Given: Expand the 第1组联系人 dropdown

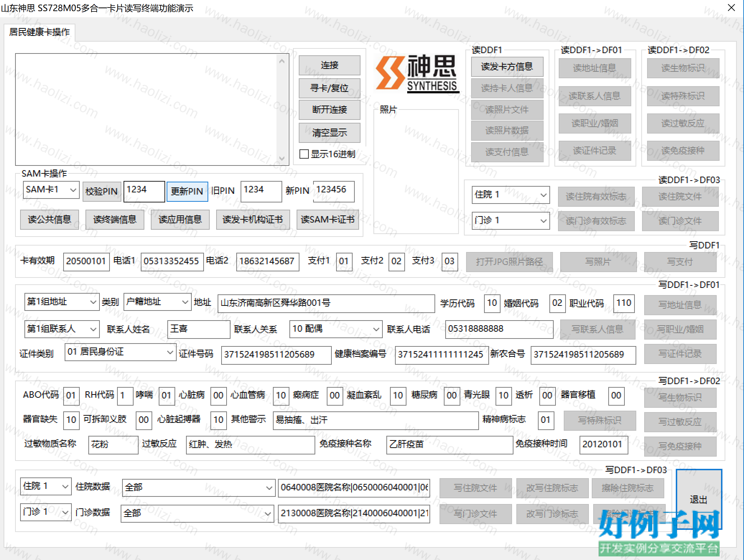Looking at the screenshot, I should point(62,329).
